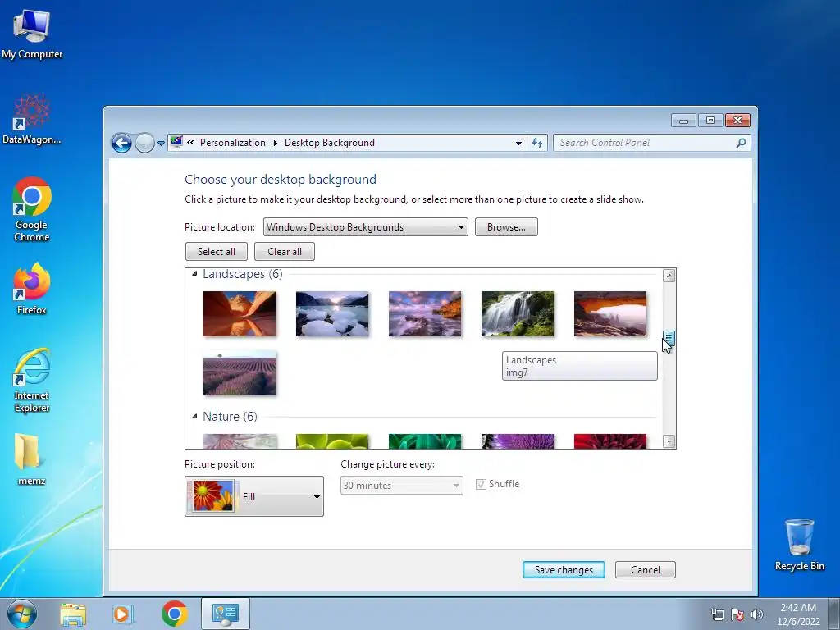840x630 pixels.
Task: Open My Computer desktop icon
Action: point(32,33)
